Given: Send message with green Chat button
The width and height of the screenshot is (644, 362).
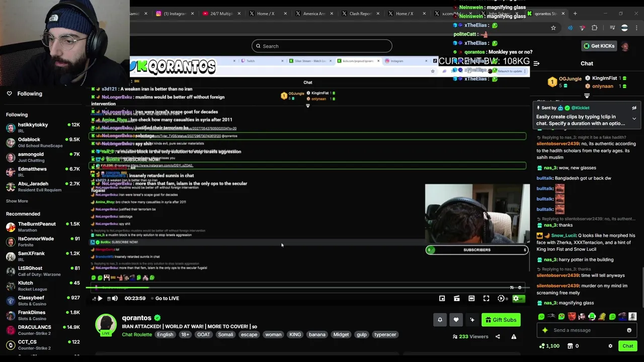Looking at the screenshot, I should pos(627,346).
